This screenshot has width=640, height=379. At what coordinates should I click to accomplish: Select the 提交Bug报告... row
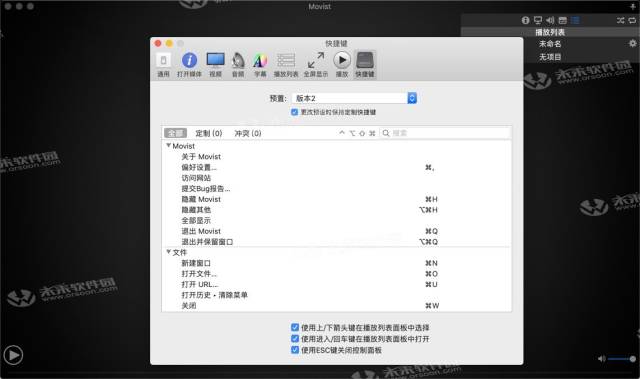[336, 188]
